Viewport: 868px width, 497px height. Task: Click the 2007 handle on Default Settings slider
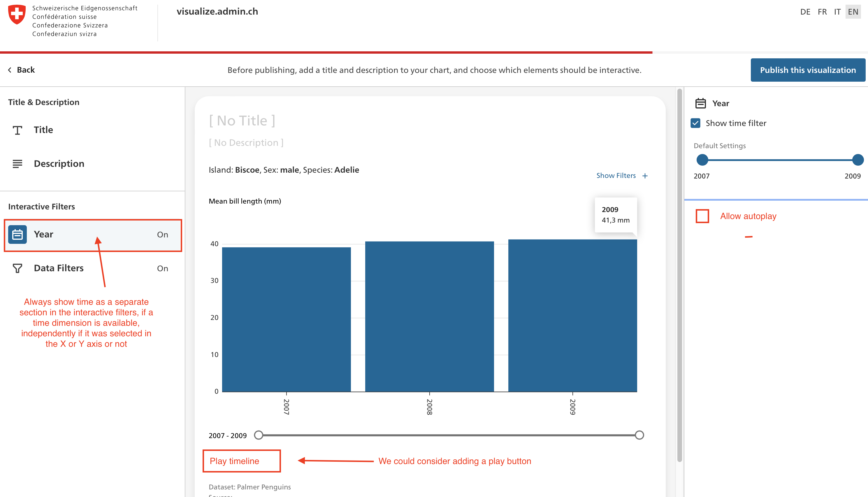click(x=702, y=160)
